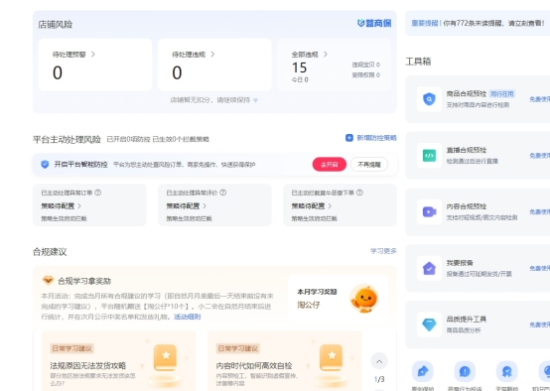Click 免费使用 link for 商品合规预检
This screenshot has width=550, height=391.
(540, 99)
